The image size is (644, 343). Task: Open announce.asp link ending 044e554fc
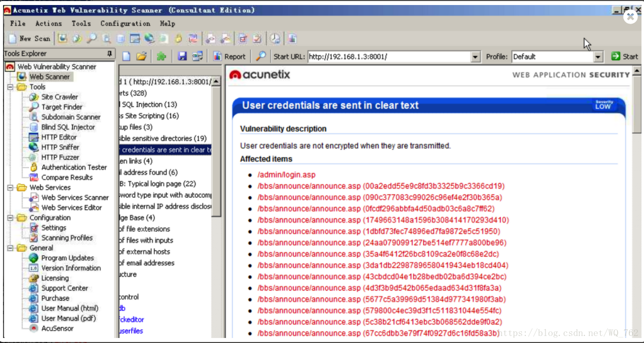380,310
